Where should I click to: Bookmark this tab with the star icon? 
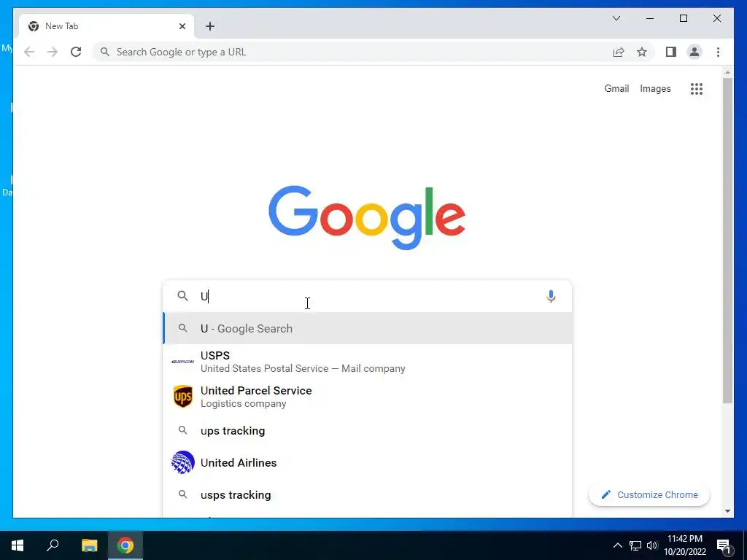642,52
